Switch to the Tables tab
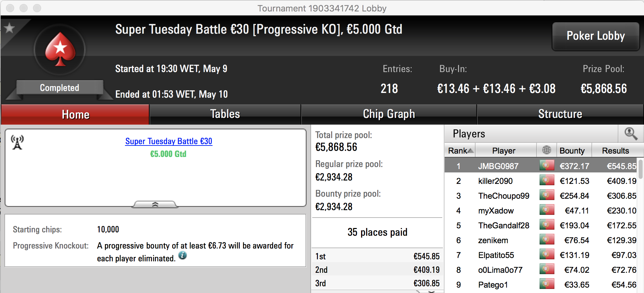The height and width of the screenshot is (293, 644). [x=225, y=114]
